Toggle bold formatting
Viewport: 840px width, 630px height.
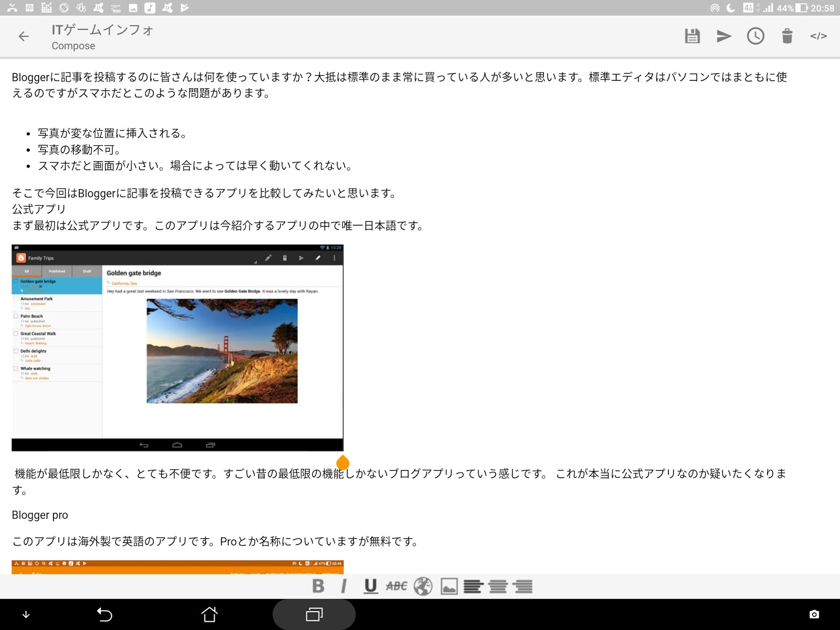(x=318, y=586)
